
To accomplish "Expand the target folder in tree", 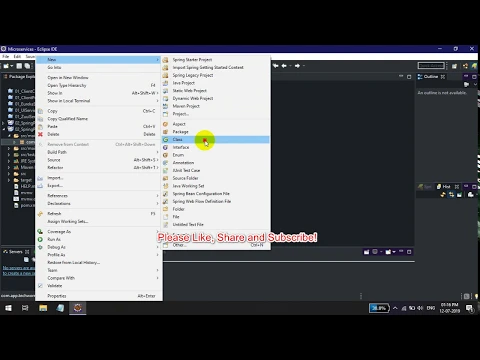I will [9, 180].
